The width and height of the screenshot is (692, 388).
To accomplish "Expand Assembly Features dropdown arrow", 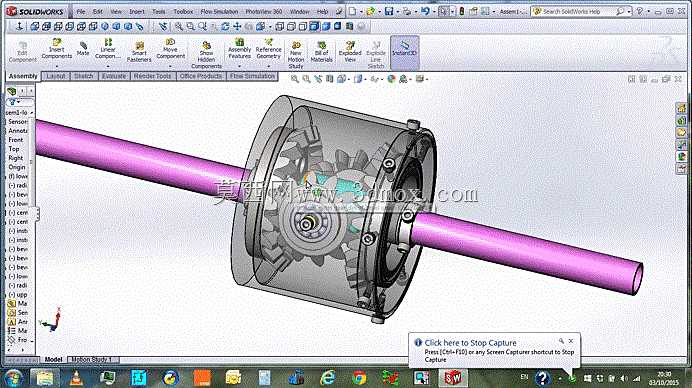I will click(240, 66).
